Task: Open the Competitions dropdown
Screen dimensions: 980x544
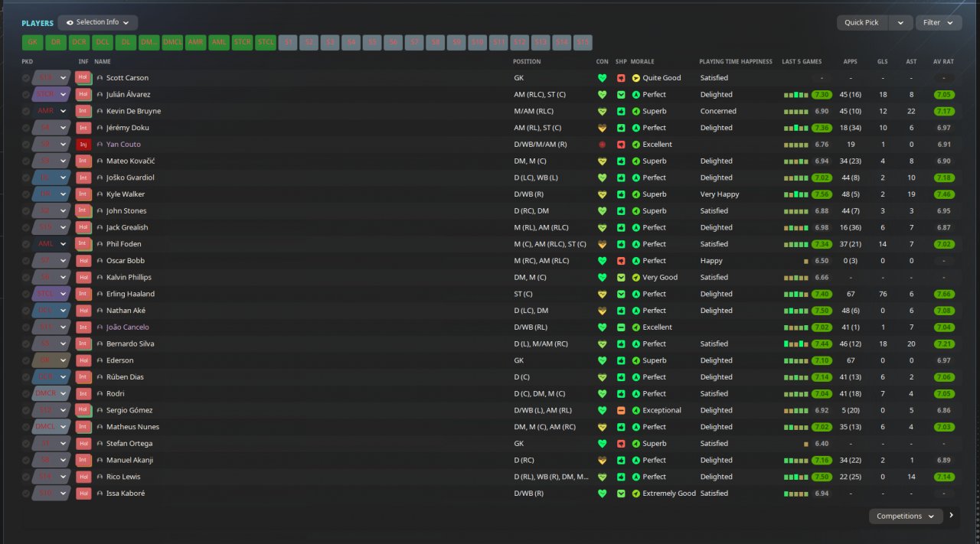Action: tap(906, 516)
